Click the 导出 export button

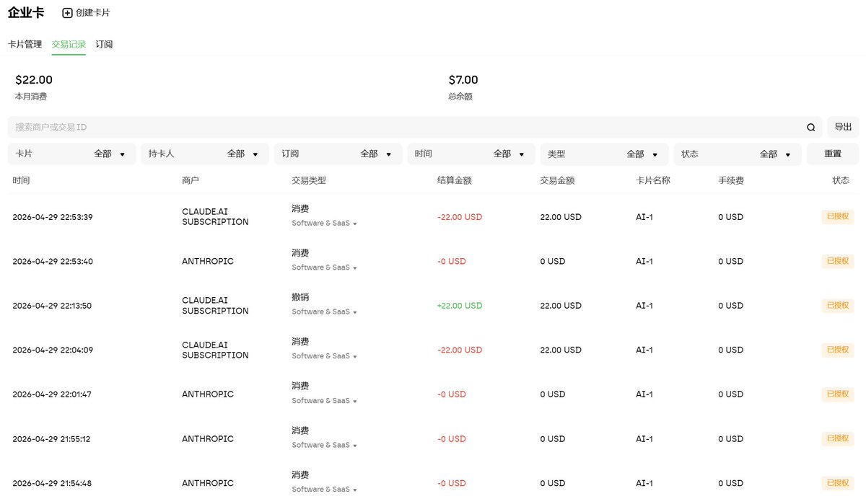(x=843, y=127)
